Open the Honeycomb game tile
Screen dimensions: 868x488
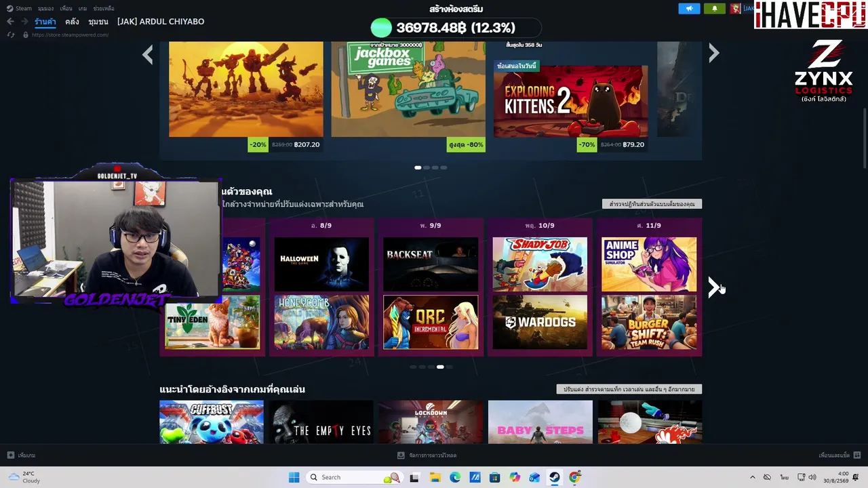[x=321, y=322]
